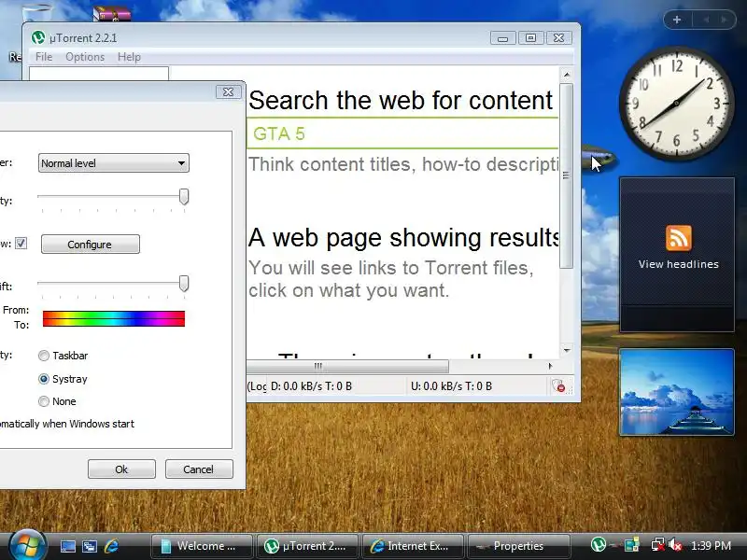Open the Normal level dropdown
The image size is (747, 560).
point(113,162)
